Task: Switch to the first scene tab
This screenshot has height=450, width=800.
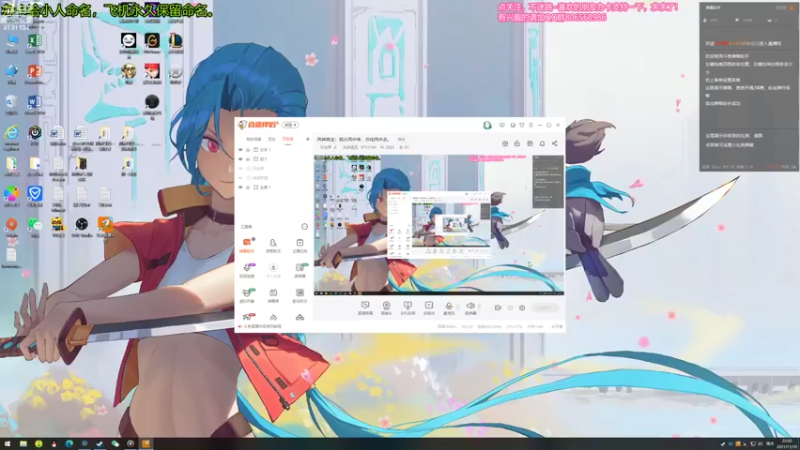Action: click(254, 139)
